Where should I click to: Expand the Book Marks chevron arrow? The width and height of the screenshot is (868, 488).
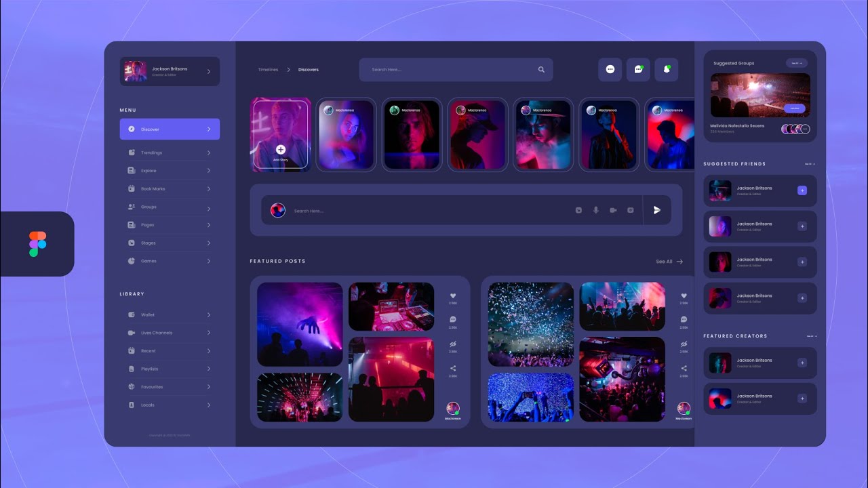(x=209, y=189)
